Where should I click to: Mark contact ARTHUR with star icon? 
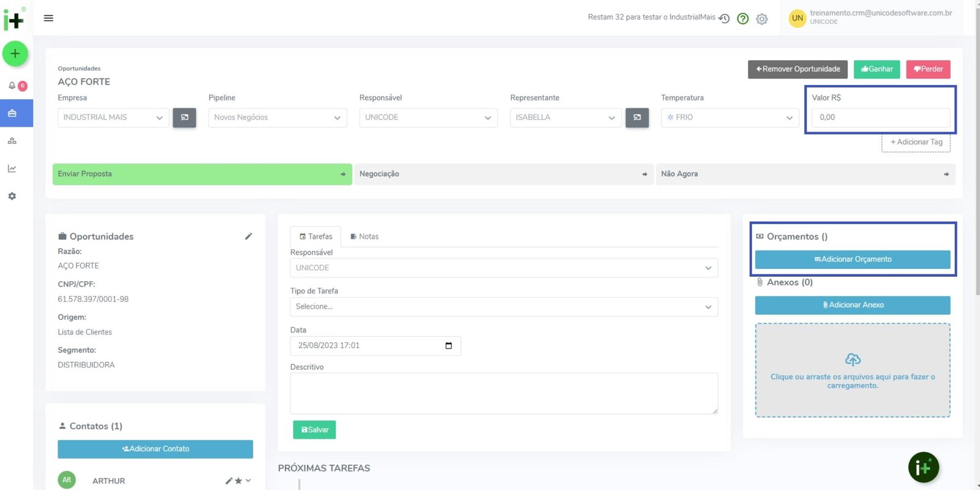(x=238, y=481)
